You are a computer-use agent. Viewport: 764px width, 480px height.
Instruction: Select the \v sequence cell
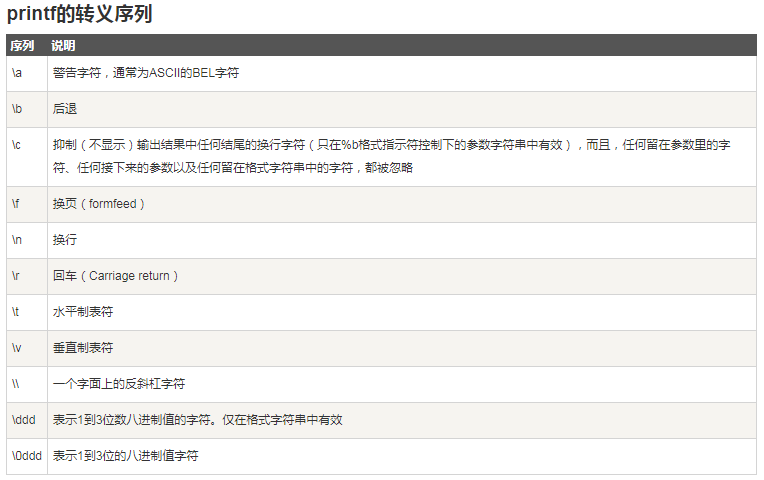click(27, 349)
